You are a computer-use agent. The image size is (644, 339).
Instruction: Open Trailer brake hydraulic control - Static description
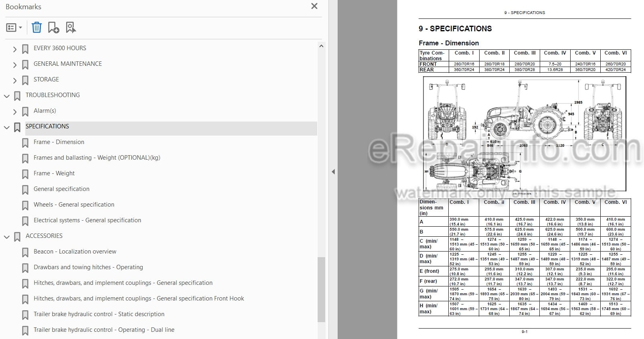tap(99, 314)
